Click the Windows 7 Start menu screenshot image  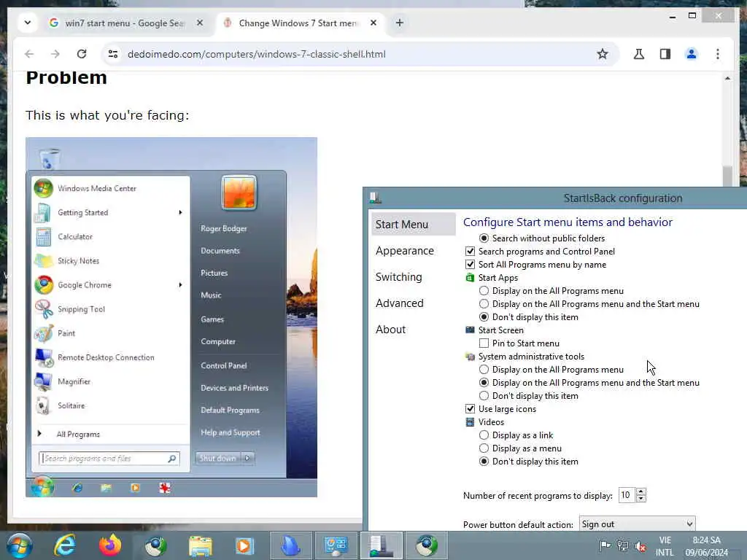point(171,317)
